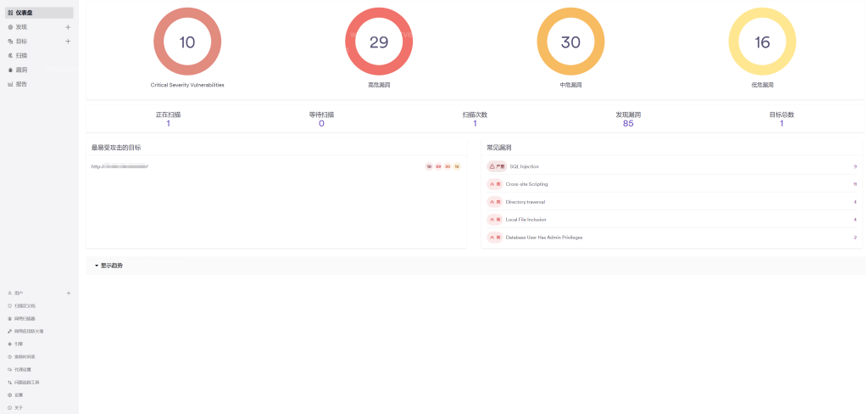Click the 漏洞 vulnerabilities bug icon
868x414 pixels.
[10, 70]
